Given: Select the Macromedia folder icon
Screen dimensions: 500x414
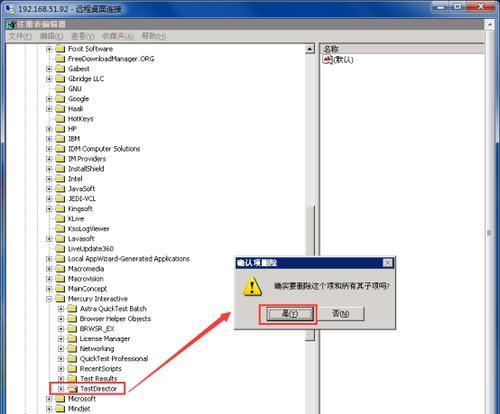Looking at the screenshot, I should click(x=60, y=269).
